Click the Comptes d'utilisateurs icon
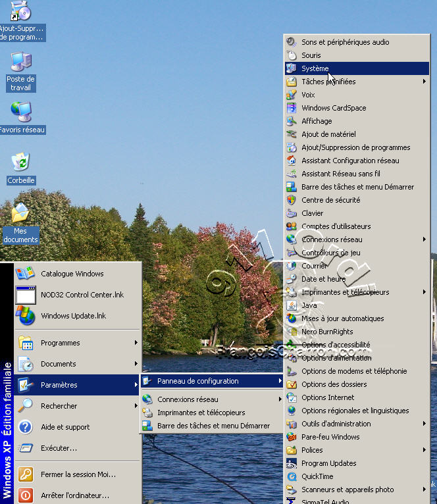Viewport: 437px width, 504px height. point(292,226)
